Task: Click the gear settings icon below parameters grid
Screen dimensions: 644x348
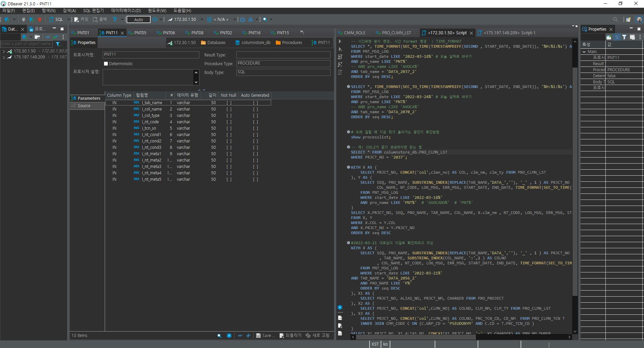Action: pos(229,336)
